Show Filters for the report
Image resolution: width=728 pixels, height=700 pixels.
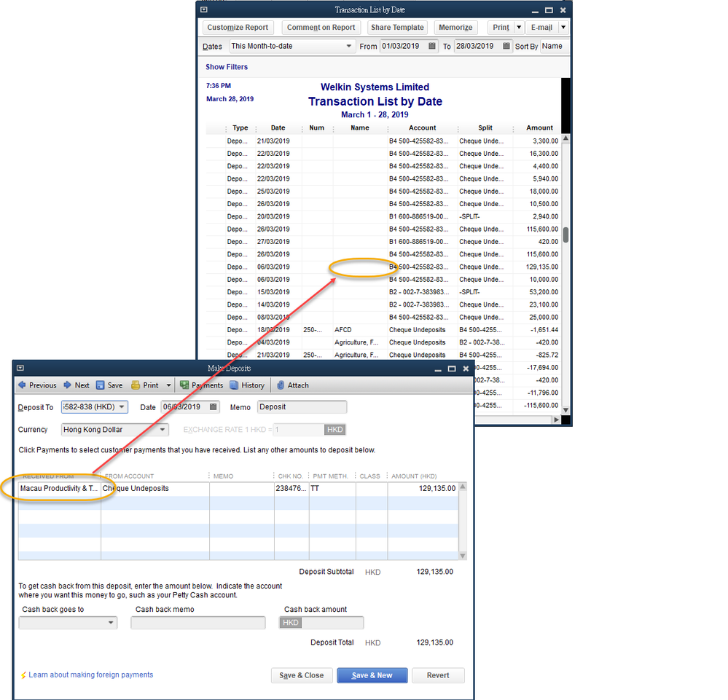click(227, 67)
